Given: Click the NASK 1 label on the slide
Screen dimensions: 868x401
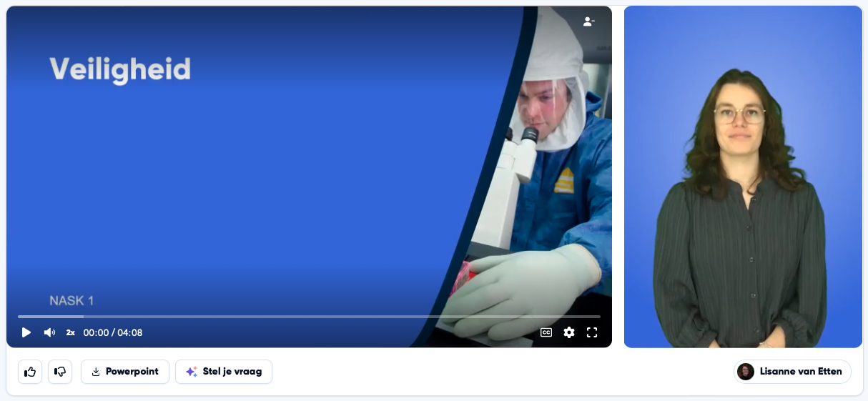Looking at the screenshot, I should pyautogui.click(x=71, y=301).
